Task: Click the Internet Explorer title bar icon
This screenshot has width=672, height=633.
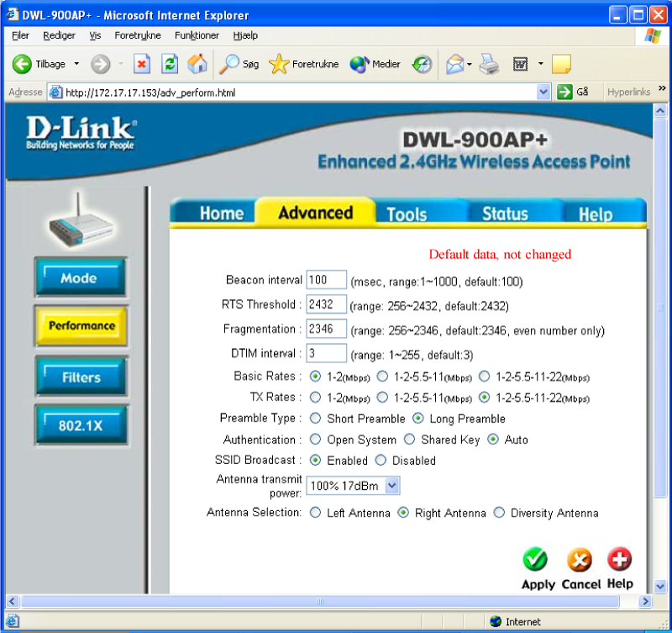Action: (12, 14)
